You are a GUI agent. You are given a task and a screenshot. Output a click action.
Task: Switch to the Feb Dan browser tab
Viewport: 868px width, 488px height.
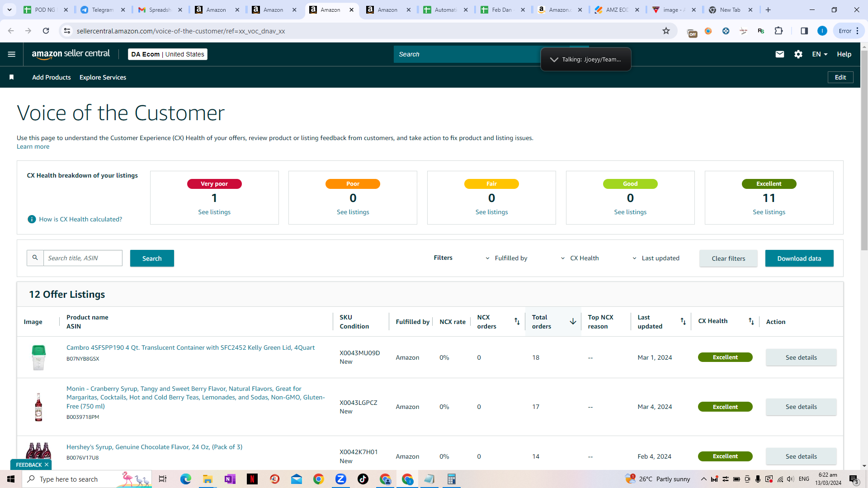[x=503, y=9]
